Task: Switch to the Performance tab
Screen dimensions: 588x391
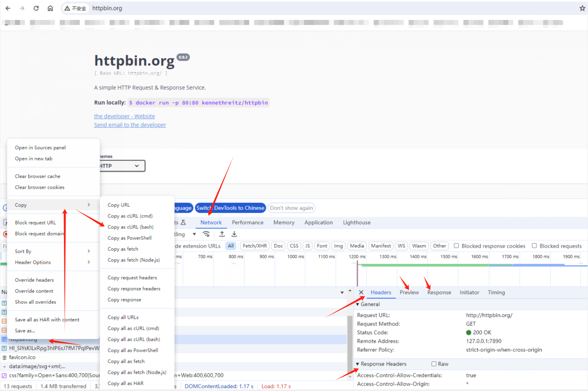Action: [x=247, y=223]
